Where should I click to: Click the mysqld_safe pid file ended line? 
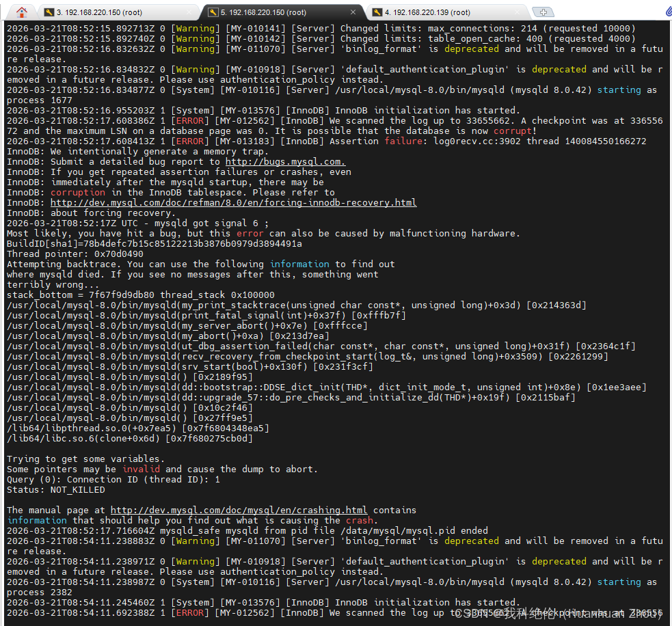click(247, 531)
